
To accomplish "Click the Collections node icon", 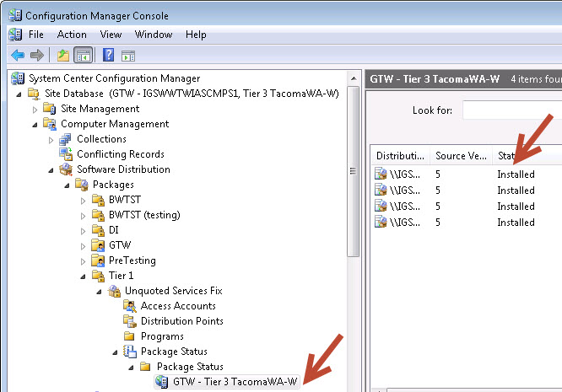I will click(x=65, y=139).
